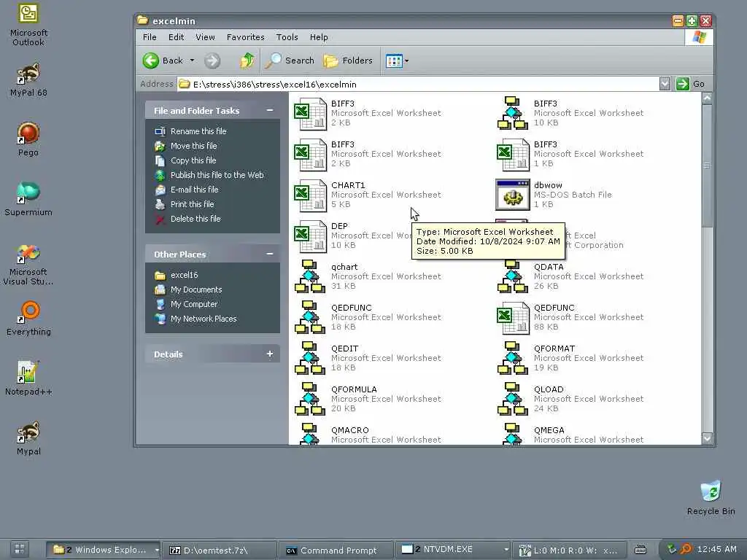Open the Back history dropdown arrow
The height and width of the screenshot is (560, 747).
[x=192, y=61]
